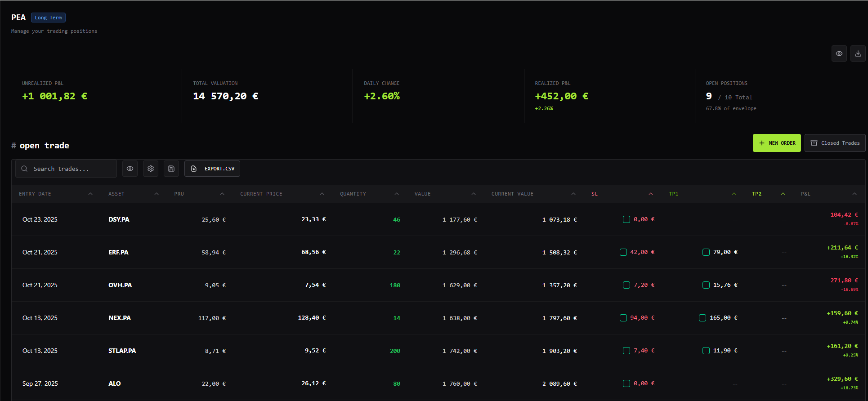868x401 pixels.
Task: Sort by TP2 column arrow
Action: click(x=783, y=194)
